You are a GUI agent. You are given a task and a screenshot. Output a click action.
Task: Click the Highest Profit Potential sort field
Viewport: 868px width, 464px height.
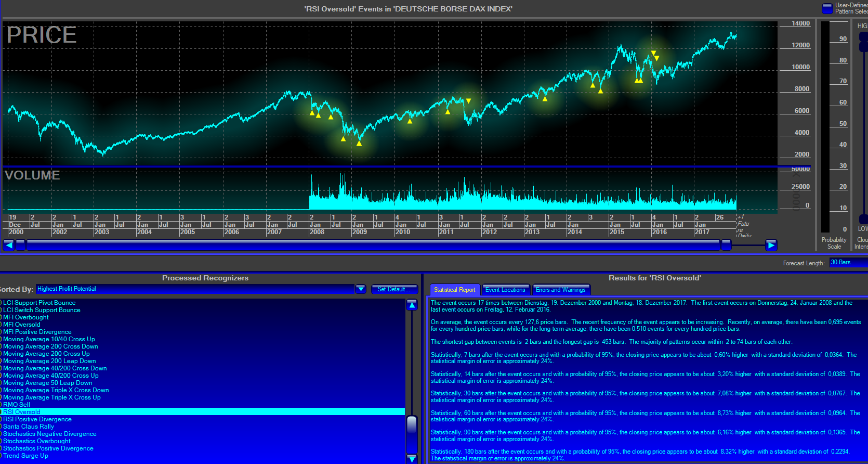pos(195,289)
